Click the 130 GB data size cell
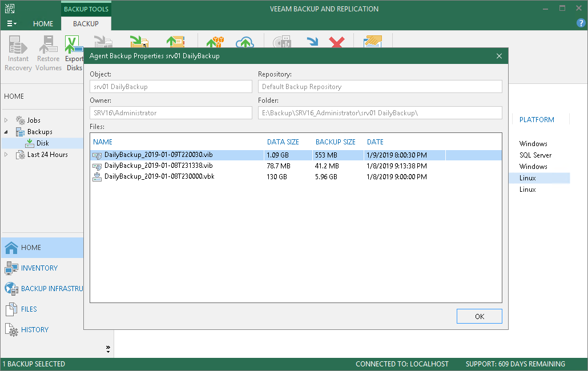 pos(277,177)
